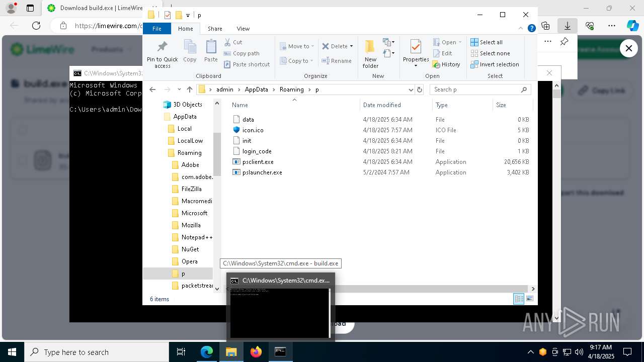Viewport: 644px width, 362px height.
Task: Switch to details view button
Action: (x=519, y=299)
